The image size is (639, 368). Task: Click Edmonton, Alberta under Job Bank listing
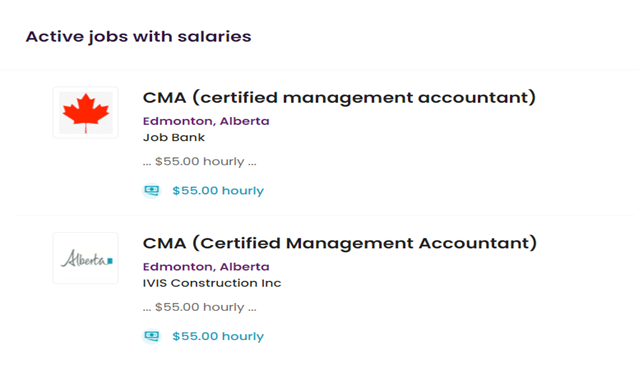pos(206,121)
